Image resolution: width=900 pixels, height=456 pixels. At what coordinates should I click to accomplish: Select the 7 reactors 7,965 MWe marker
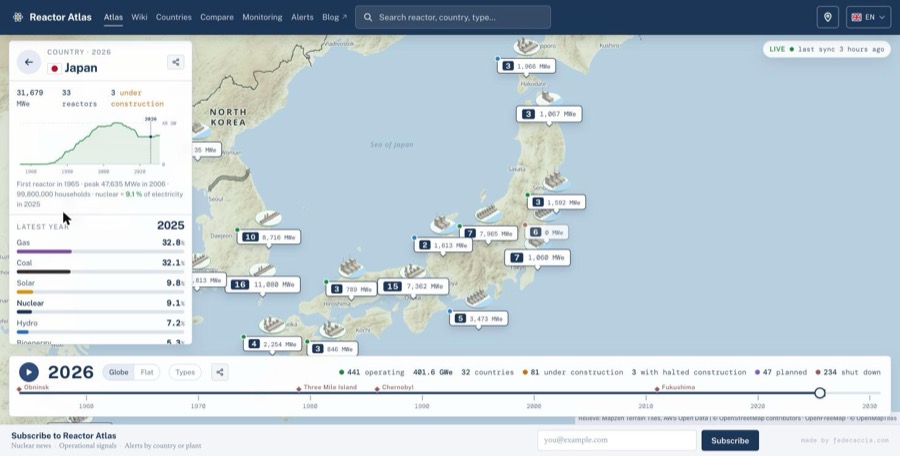(488, 233)
